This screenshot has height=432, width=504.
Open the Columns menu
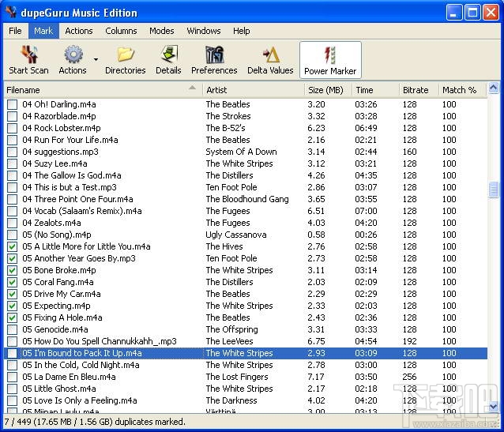coord(121,31)
